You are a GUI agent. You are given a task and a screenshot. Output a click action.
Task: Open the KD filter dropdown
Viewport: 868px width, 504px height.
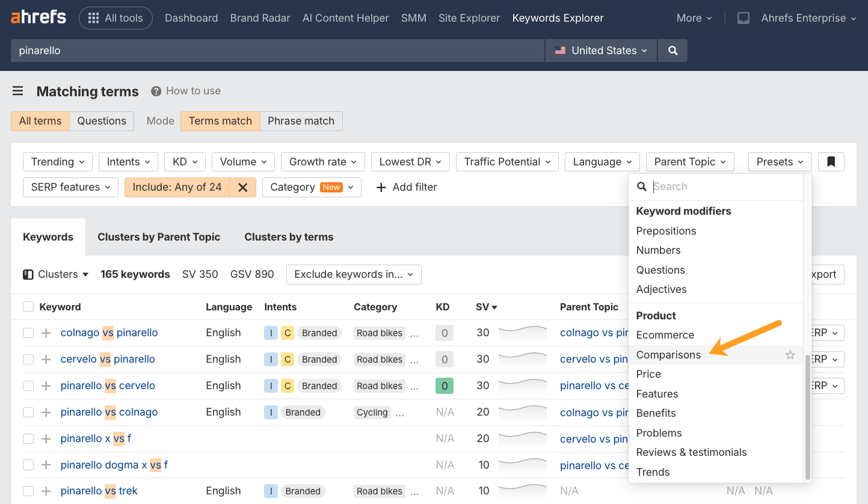coord(185,161)
